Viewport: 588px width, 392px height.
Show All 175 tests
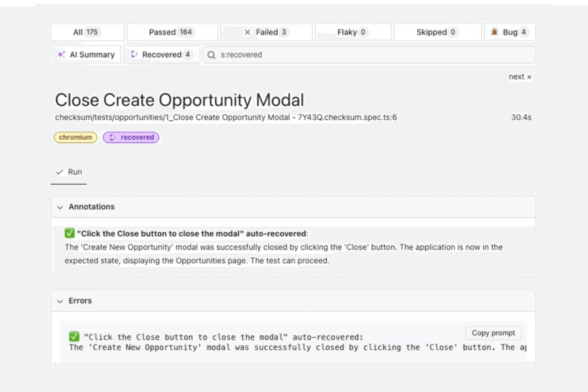point(87,32)
